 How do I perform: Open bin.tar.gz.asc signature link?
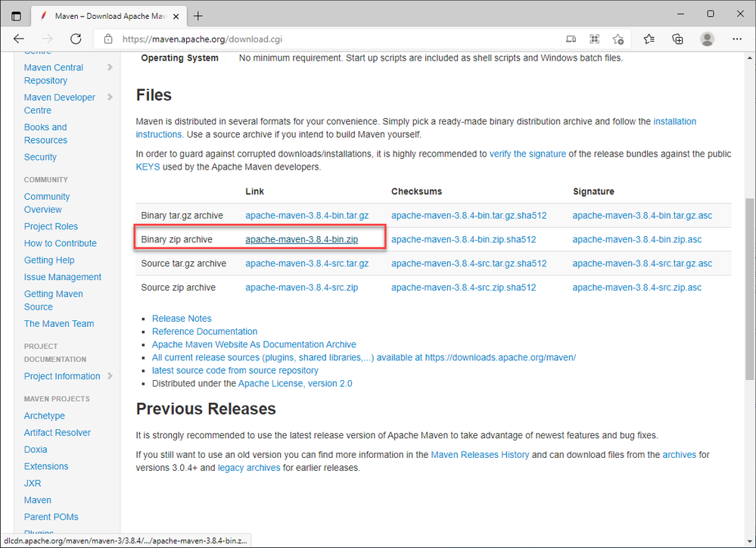pyautogui.click(x=642, y=216)
